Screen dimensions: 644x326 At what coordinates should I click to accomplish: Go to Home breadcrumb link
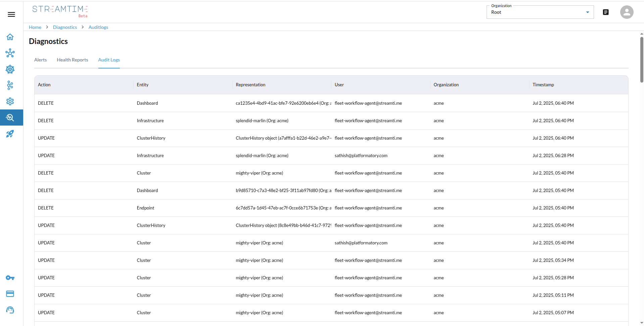[35, 27]
